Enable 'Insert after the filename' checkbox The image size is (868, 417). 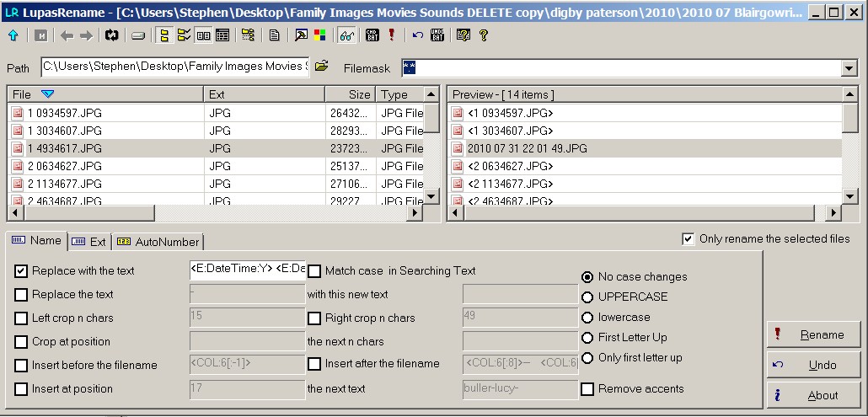click(x=314, y=364)
